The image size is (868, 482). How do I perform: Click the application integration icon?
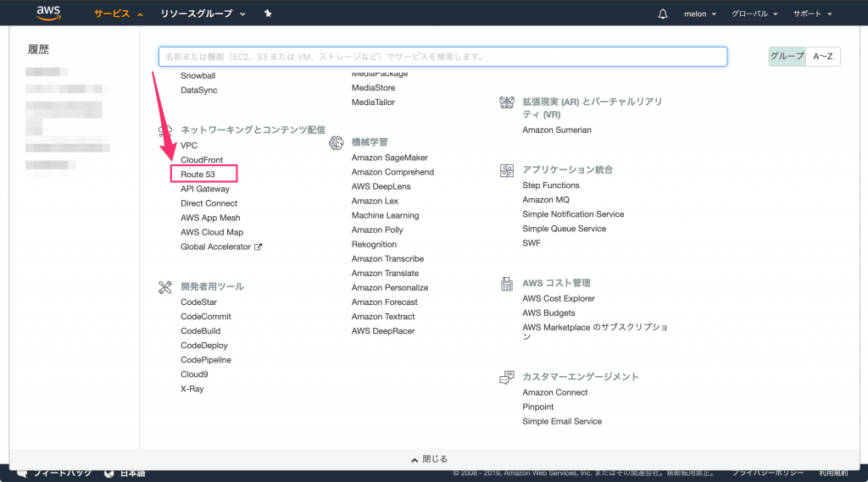point(507,170)
